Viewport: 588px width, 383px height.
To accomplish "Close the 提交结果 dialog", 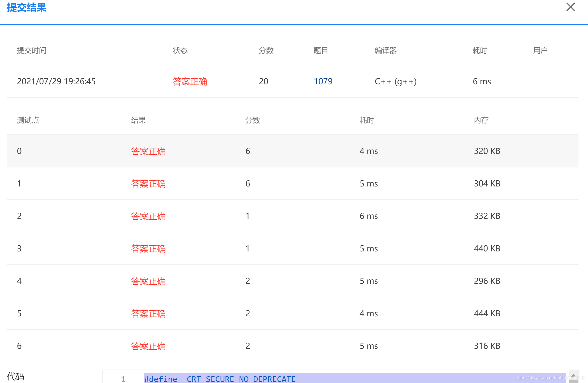I will [x=570, y=7].
